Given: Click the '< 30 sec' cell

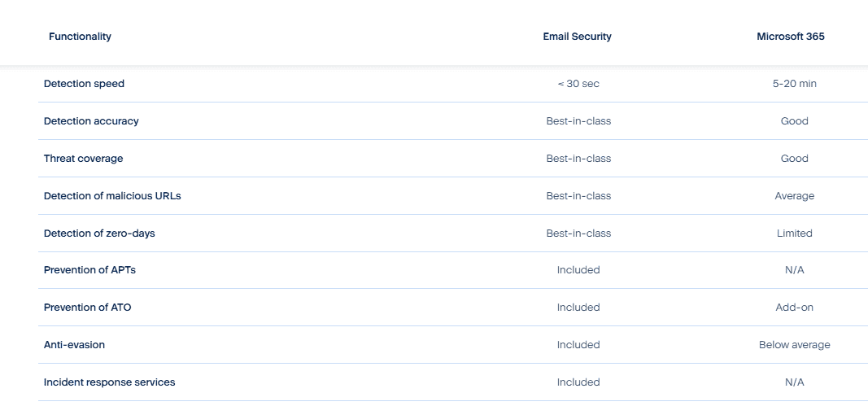Looking at the screenshot, I should (x=578, y=84).
